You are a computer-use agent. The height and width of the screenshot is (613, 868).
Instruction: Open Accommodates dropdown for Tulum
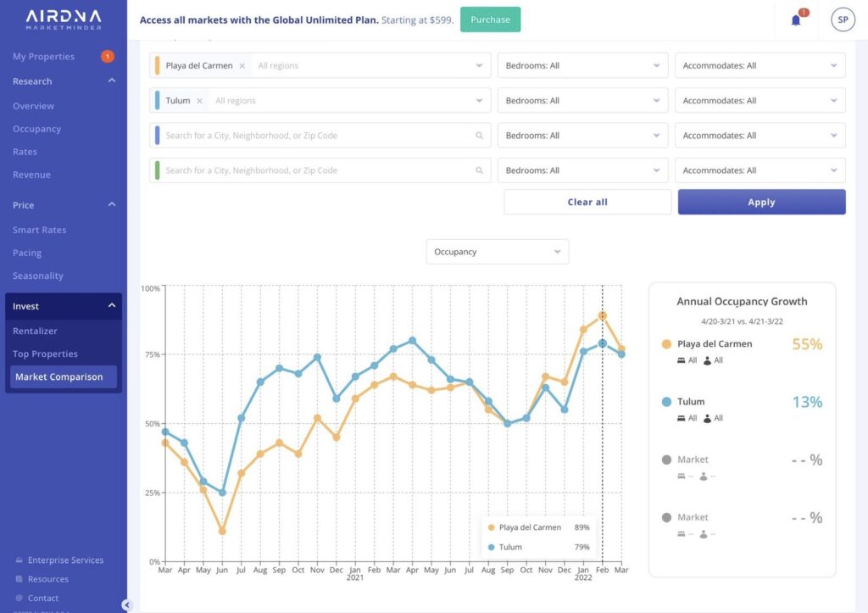[x=760, y=101]
